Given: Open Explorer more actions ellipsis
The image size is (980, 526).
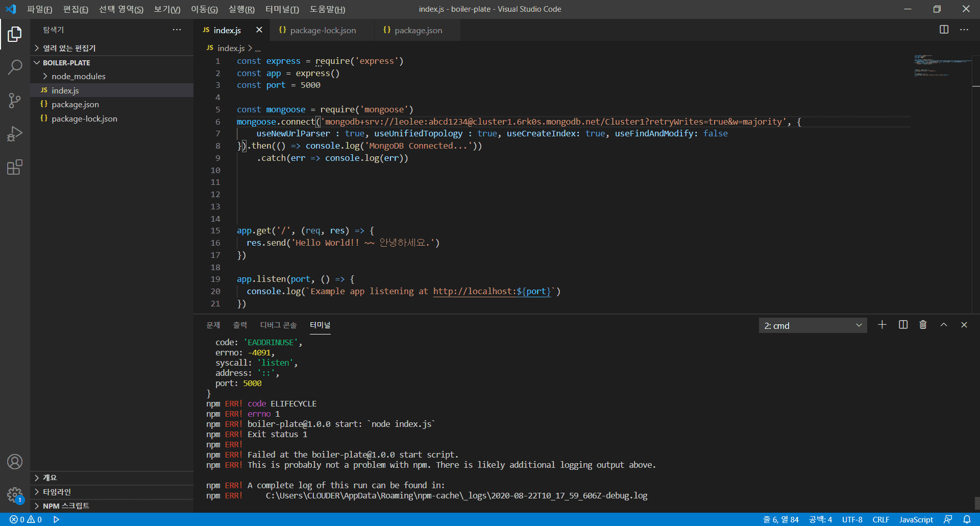Looking at the screenshot, I should click(x=177, y=30).
